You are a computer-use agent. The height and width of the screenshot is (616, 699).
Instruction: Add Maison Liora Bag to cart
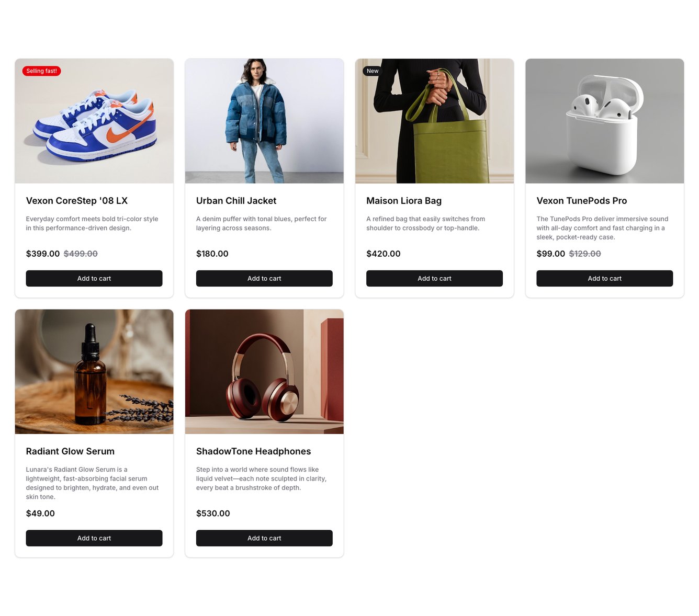click(434, 278)
